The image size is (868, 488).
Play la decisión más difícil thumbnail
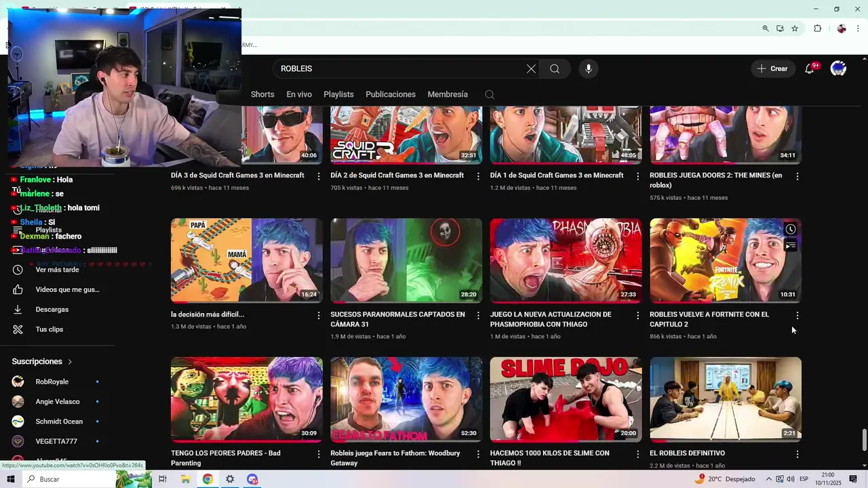(247, 260)
